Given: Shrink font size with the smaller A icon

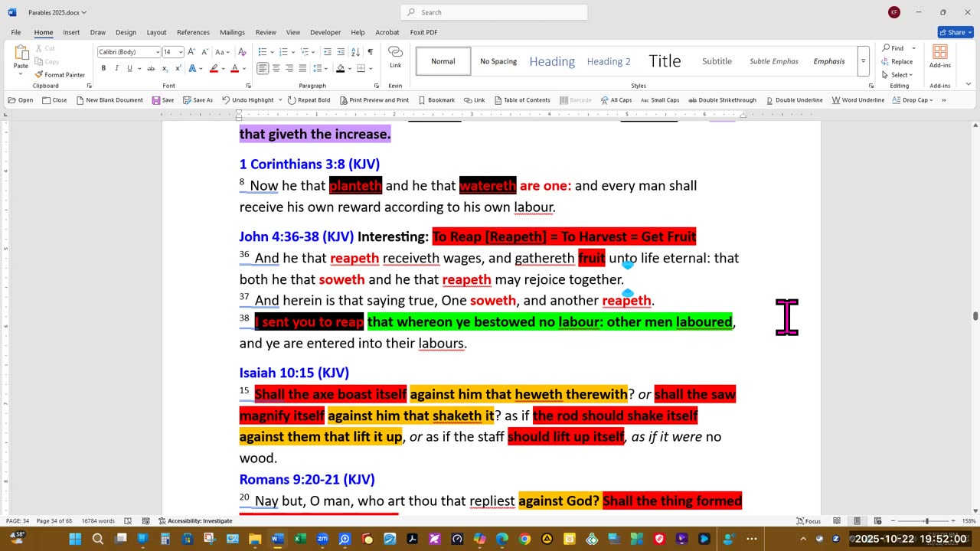Looking at the screenshot, I should pyautogui.click(x=204, y=51).
